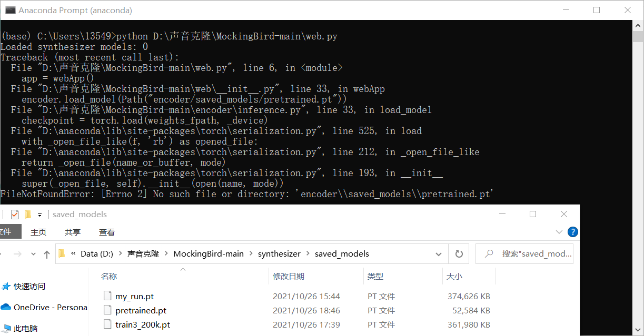
Task: Click the folder icon in the address bar
Action: tap(62, 253)
